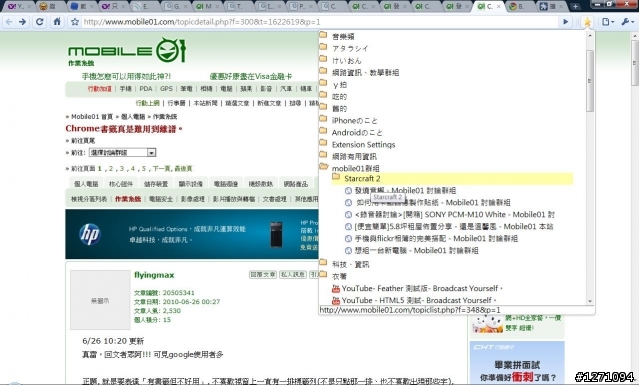Click the Mobile01 首頁 breadcrumb link
This screenshot has width=640, height=385.
click(x=92, y=116)
